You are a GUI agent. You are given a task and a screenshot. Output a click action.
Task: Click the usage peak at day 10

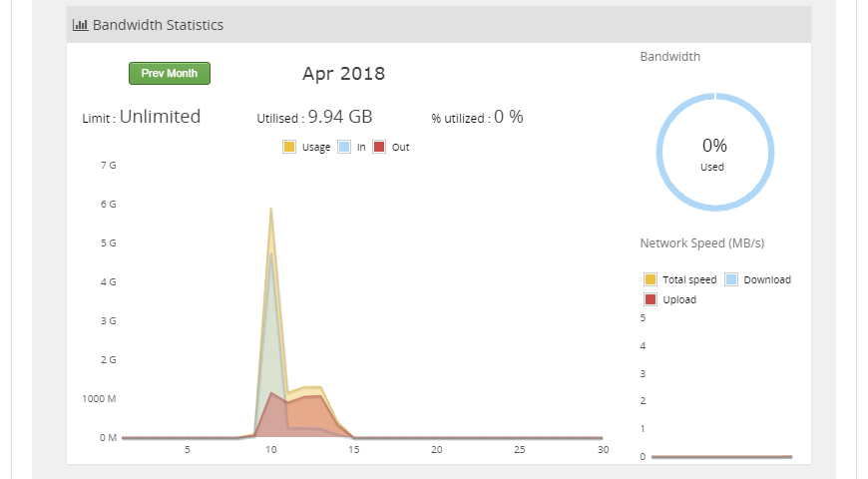click(270, 211)
